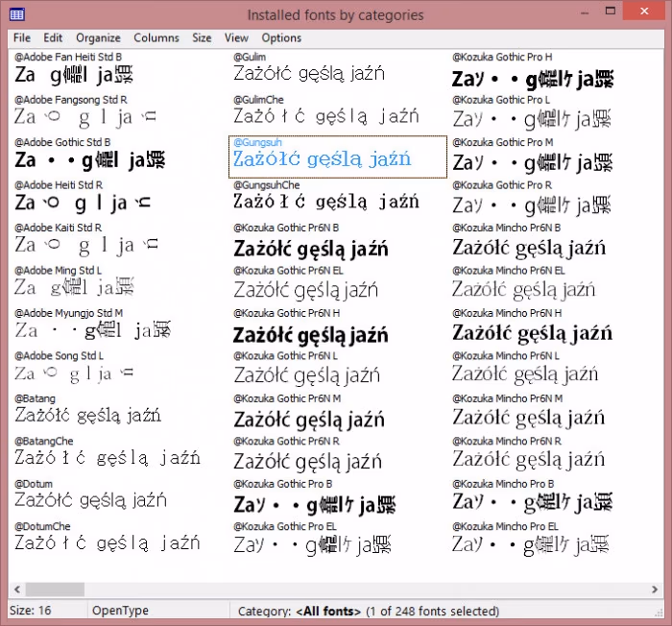Select the @Kozuka Gothic Pro EL font
Image resolution: width=672 pixels, height=626 pixels.
click(x=338, y=540)
